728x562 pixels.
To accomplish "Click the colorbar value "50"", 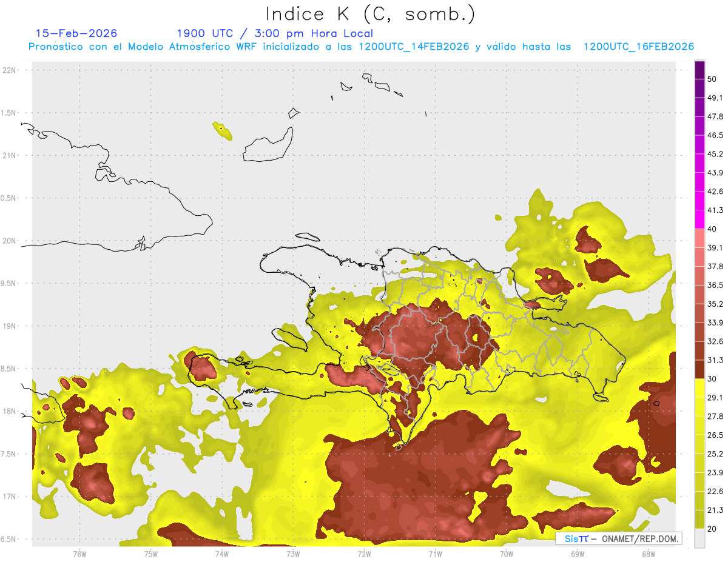I will point(712,79).
